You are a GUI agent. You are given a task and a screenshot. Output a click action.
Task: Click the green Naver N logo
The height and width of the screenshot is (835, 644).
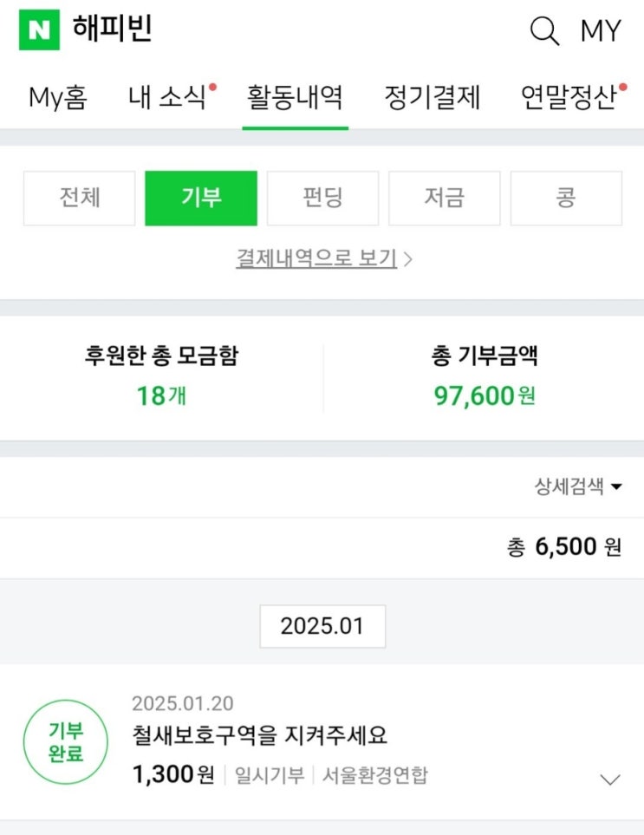[x=39, y=30]
